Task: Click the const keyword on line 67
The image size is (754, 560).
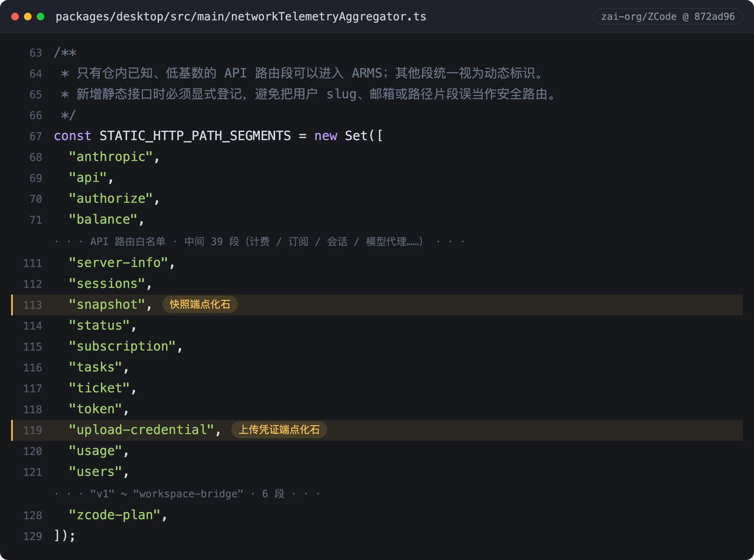Action: point(73,136)
